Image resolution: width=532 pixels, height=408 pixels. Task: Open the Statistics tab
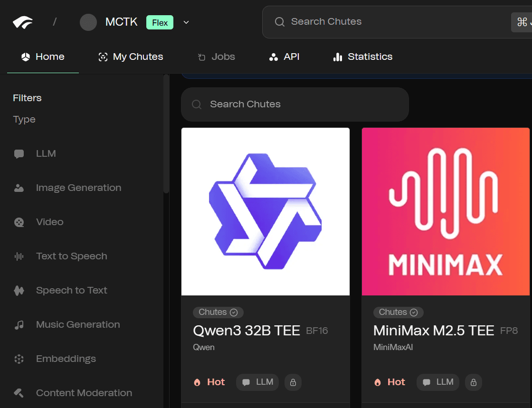[x=363, y=57]
